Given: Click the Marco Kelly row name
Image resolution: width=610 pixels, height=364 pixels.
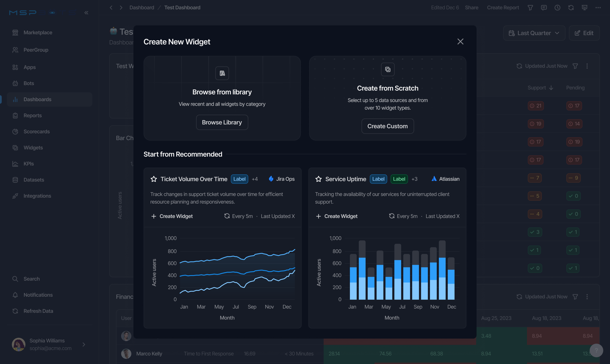Looking at the screenshot, I should [149, 353].
